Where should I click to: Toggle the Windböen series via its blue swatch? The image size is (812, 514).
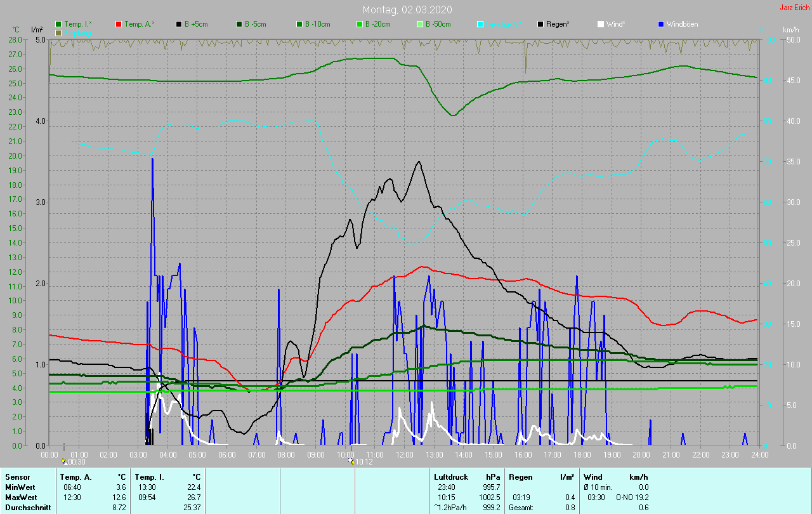click(x=661, y=24)
